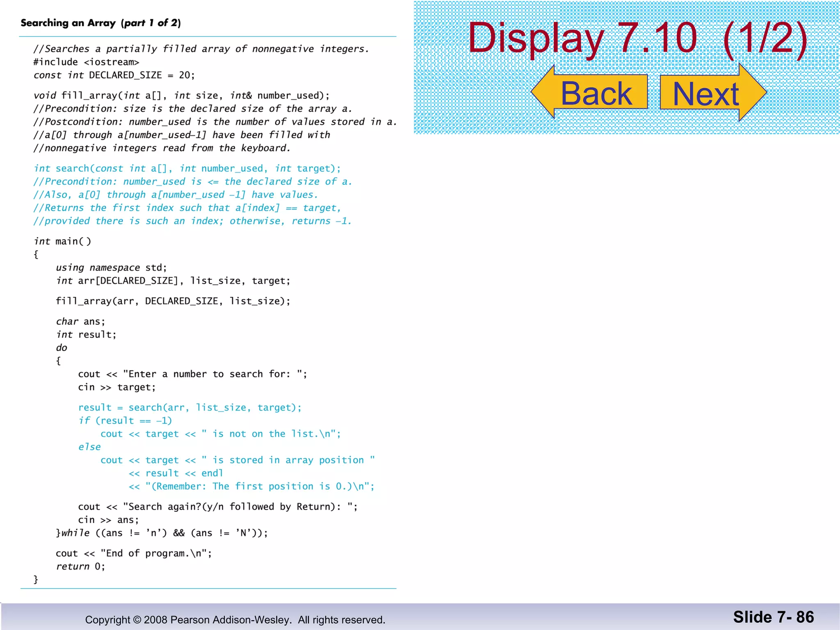
Task: Click the '//nonnegative integers read from the keyboard' comment
Action: click(x=162, y=148)
